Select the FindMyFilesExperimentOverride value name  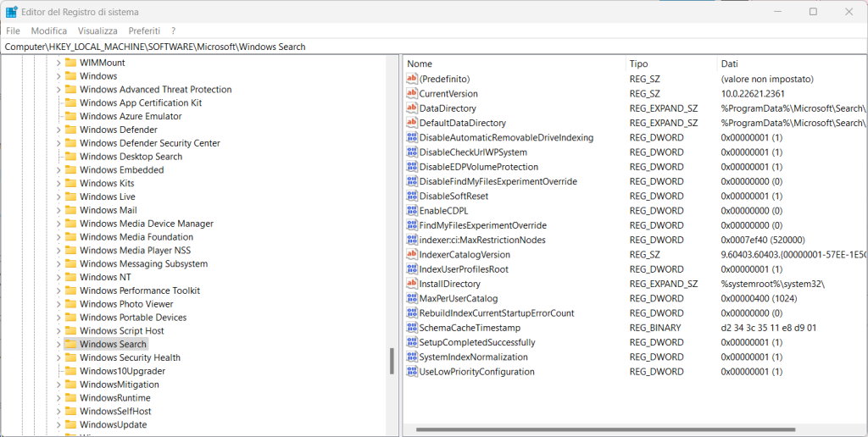click(x=482, y=225)
